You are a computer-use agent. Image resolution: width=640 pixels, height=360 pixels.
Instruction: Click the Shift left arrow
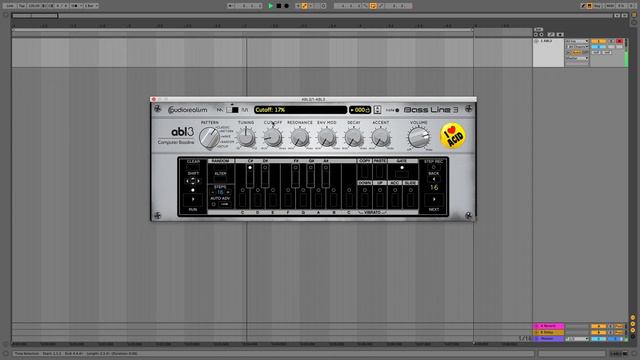coord(187,181)
